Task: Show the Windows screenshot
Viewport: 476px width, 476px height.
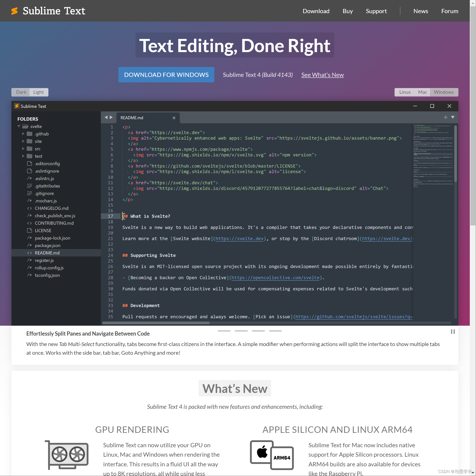Action: (444, 92)
